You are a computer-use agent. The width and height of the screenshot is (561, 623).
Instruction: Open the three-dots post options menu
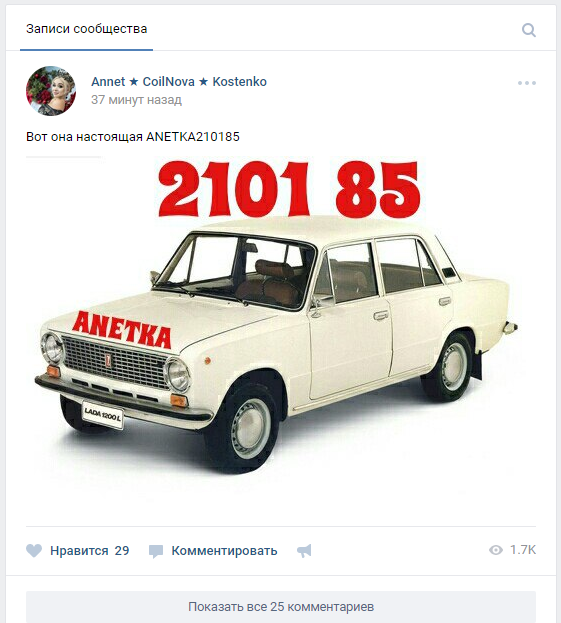pyautogui.click(x=527, y=83)
